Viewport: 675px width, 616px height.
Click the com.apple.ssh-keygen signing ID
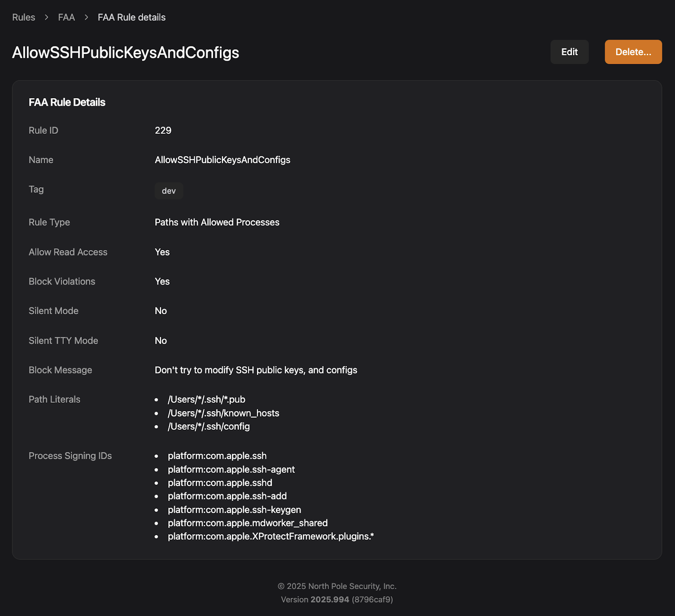(234, 510)
